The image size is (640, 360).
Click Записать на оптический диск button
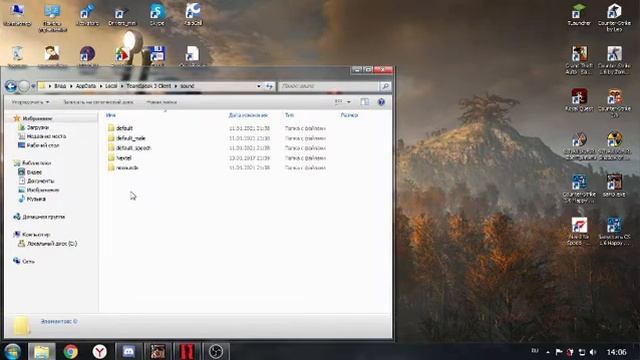pos(98,102)
